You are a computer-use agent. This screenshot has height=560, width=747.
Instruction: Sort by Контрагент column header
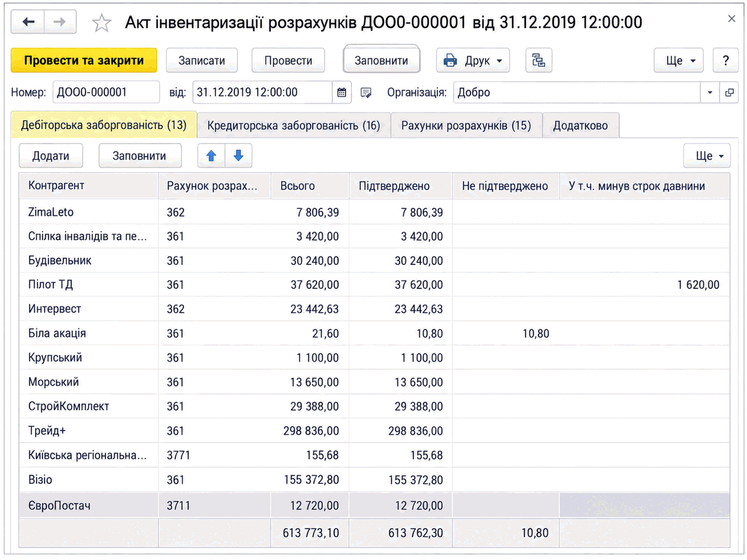coord(89,186)
